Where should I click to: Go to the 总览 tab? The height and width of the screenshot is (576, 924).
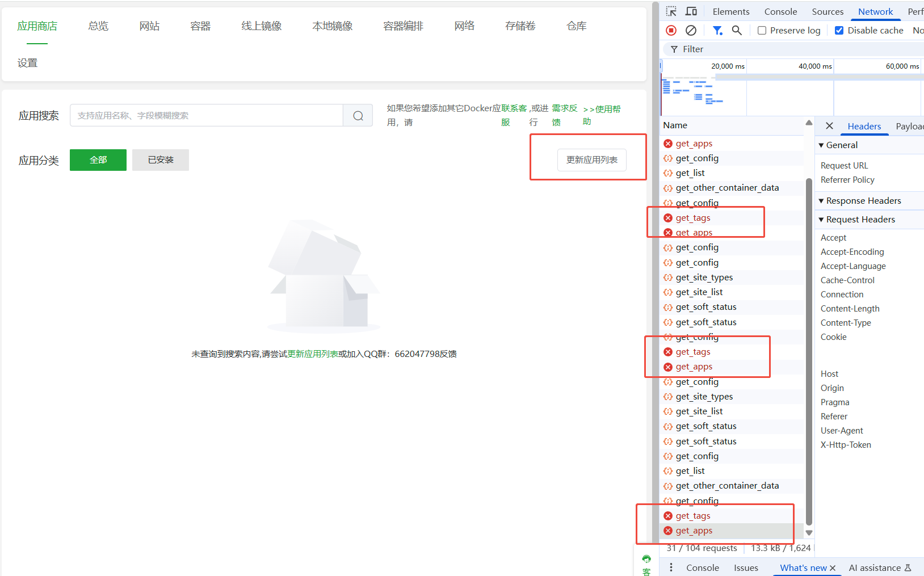98,26
